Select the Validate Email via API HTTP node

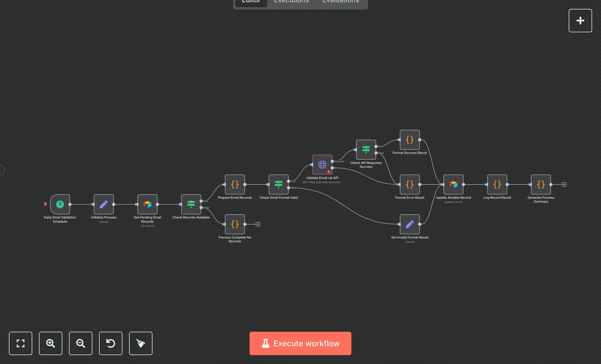tap(322, 164)
